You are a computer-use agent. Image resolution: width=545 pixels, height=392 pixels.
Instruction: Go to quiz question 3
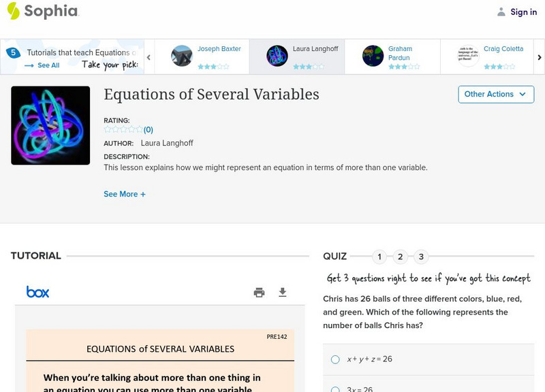(422, 257)
